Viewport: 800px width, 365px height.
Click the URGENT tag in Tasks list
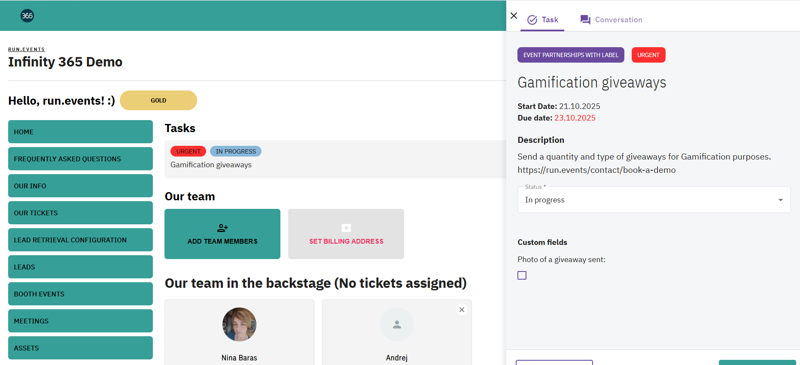188,151
